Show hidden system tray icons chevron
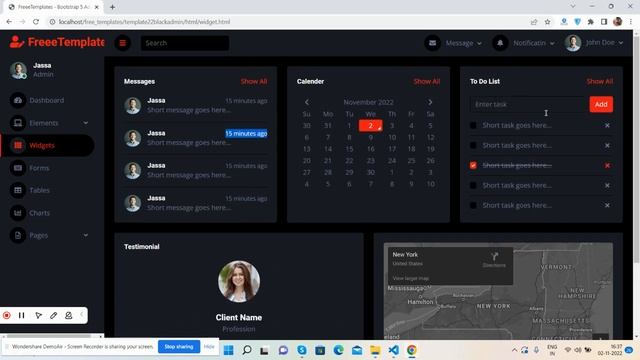Image resolution: width=640 pixels, height=360 pixels. tap(514, 350)
